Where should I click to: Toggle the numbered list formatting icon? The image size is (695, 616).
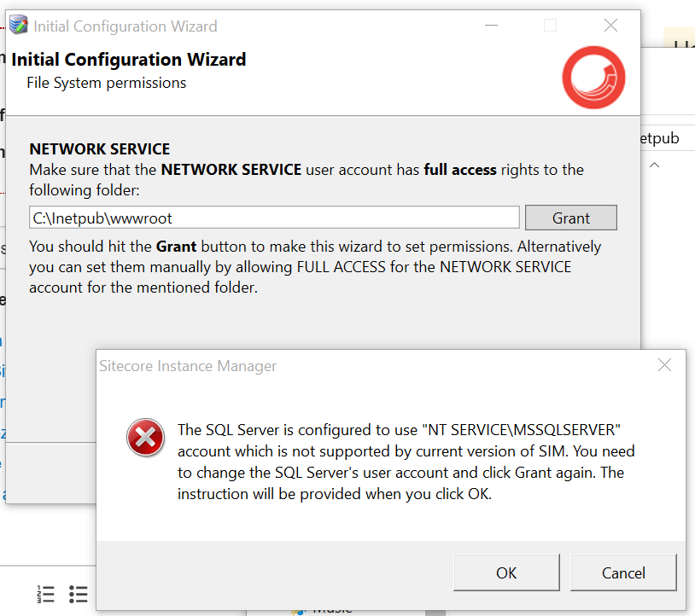(x=46, y=594)
